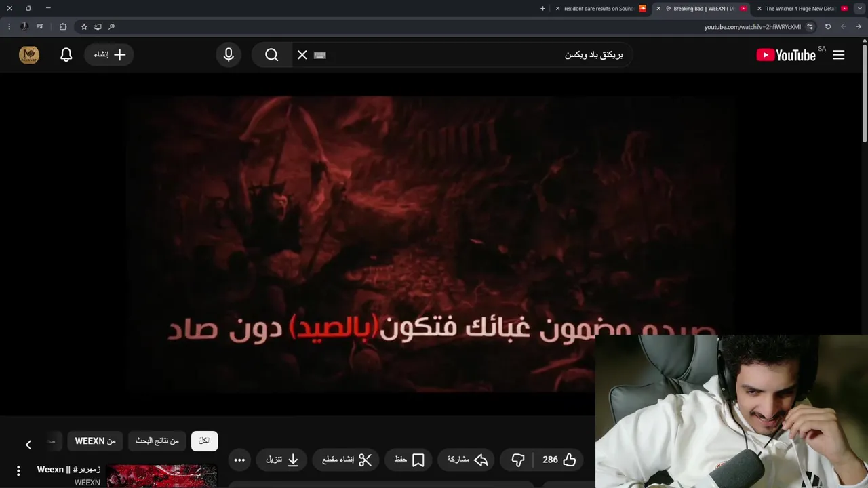868x488 pixels.
Task: Close the SoundCloud results tab
Action: [557, 9]
